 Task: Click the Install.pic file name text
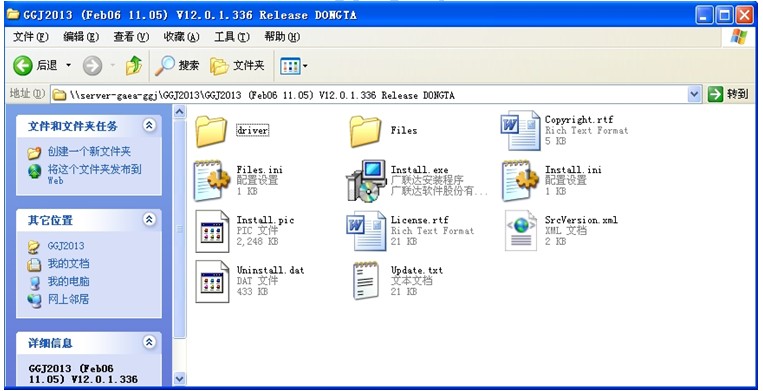tap(265, 220)
